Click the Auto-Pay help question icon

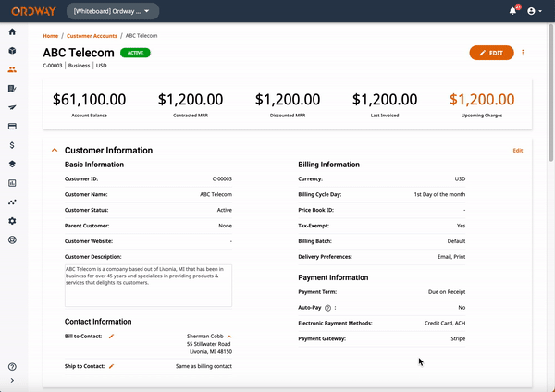pos(327,308)
